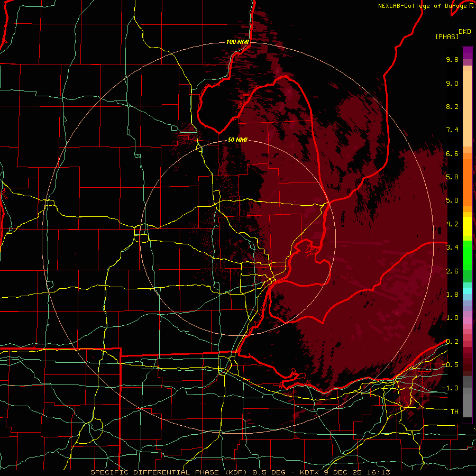Click the [PHAS] legend heading
The image size is (476, 476).
[447, 36]
